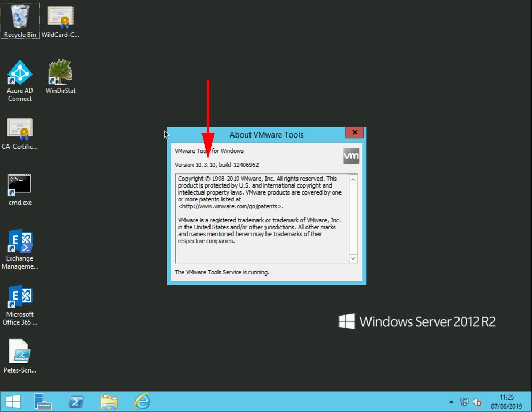Select the cmd.exe shortcut icon

20,189
